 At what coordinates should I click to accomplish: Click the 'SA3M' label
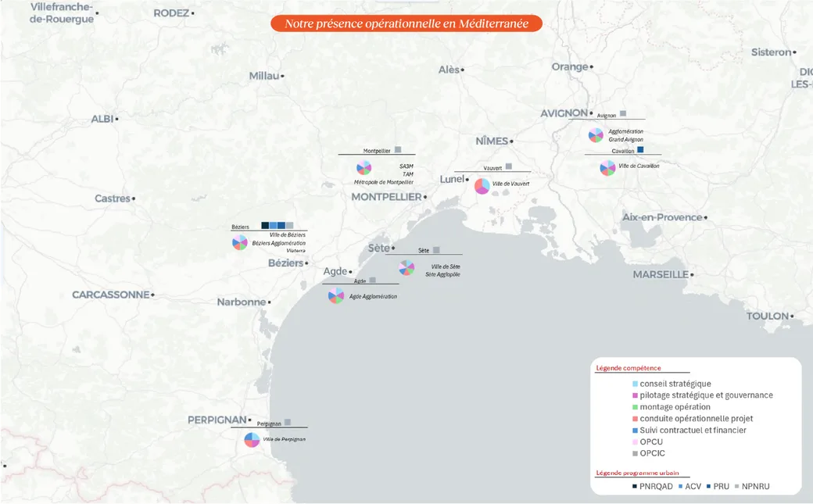pyautogui.click(x=406, y=166)
